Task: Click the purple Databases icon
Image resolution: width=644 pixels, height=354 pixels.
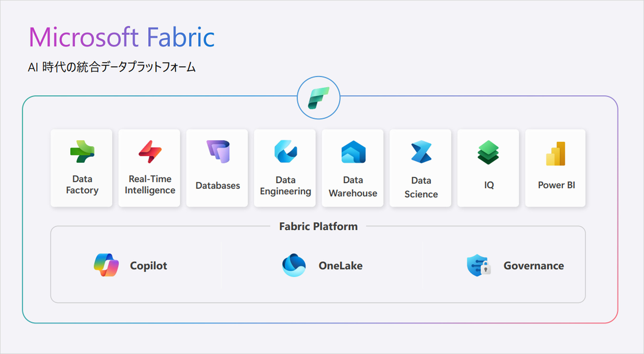Action: 218,151
